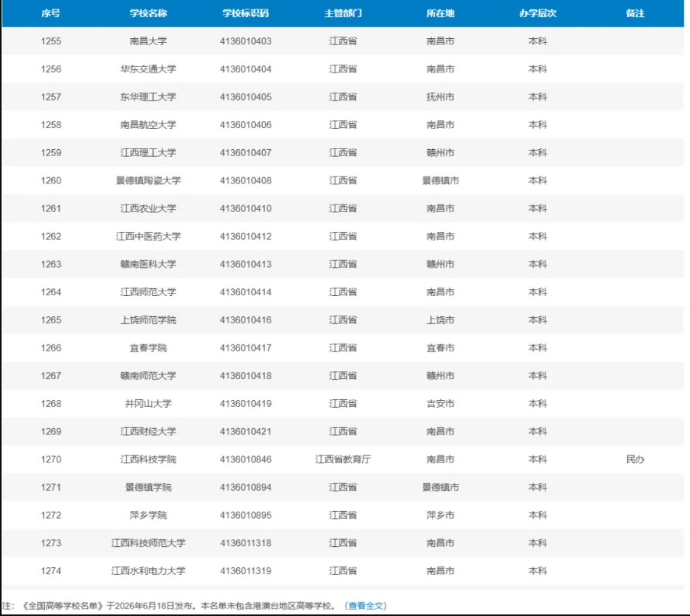690x616 pixels.
Task: Click school code 4136010416
Action: click(x=246, y=320)
